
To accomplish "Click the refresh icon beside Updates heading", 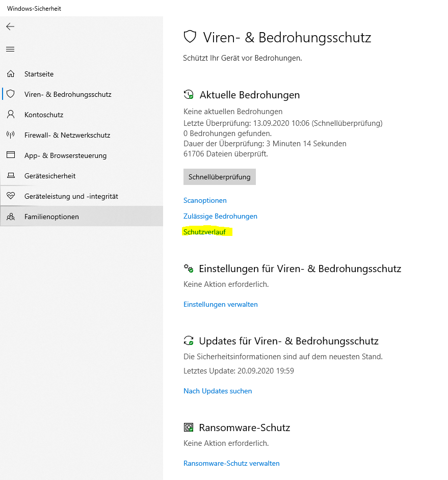I will (189, 340).
